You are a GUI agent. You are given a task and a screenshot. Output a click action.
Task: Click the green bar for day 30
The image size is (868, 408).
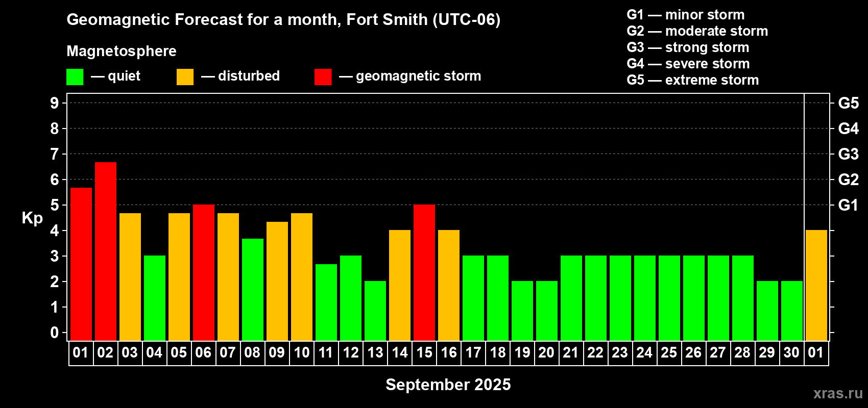pyautogui.click(x=792, y=311)
